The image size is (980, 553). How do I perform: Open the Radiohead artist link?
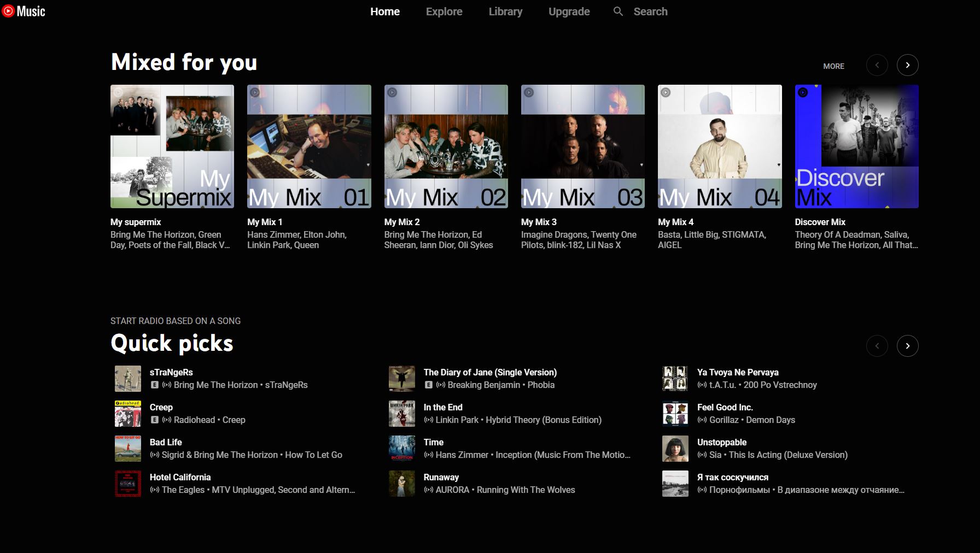pos(194,420)
